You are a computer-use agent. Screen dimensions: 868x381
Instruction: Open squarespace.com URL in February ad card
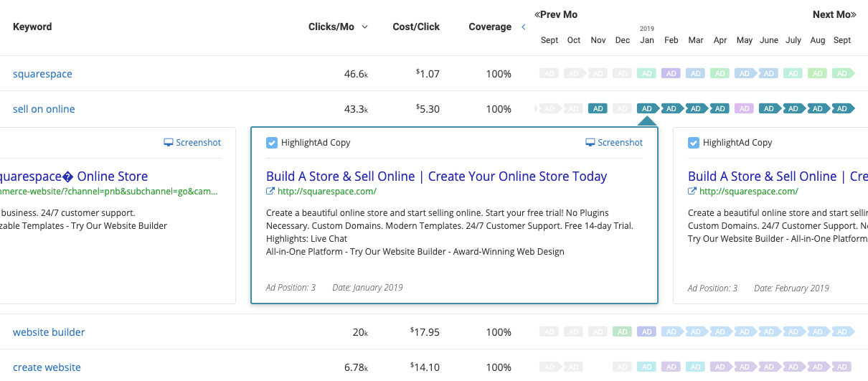coord(748,192)
